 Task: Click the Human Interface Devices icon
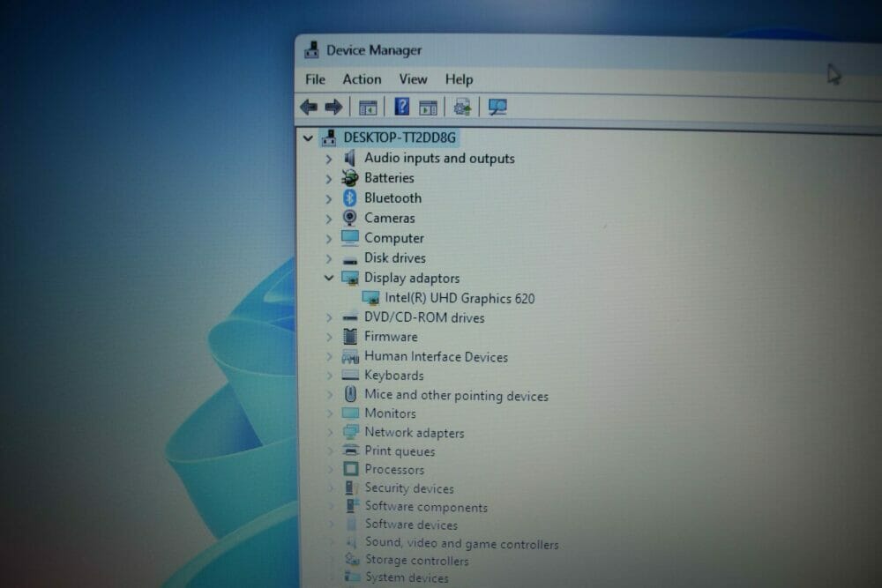coord(350,356)
